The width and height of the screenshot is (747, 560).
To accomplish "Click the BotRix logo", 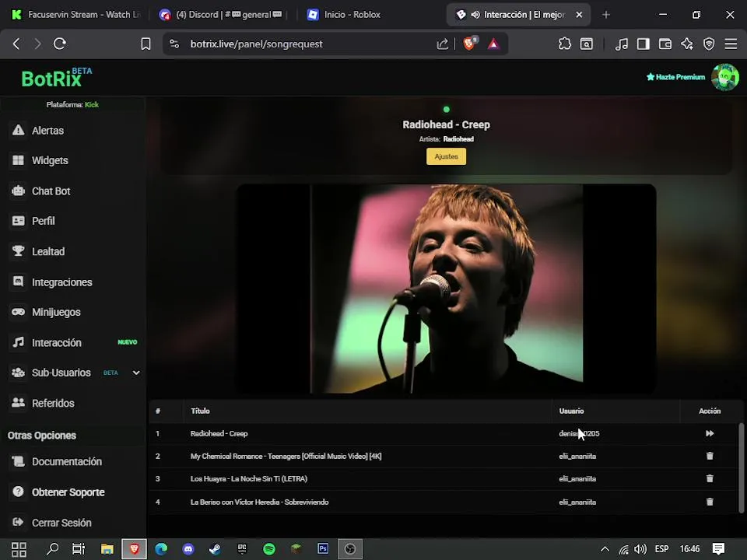I will coord(56,78).
